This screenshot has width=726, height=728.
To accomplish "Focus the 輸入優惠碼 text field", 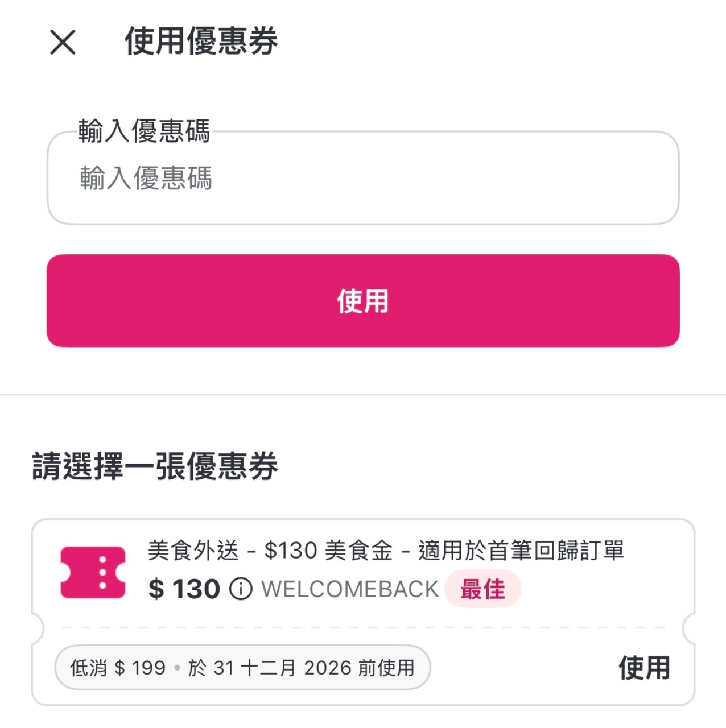I will point(363,179).
